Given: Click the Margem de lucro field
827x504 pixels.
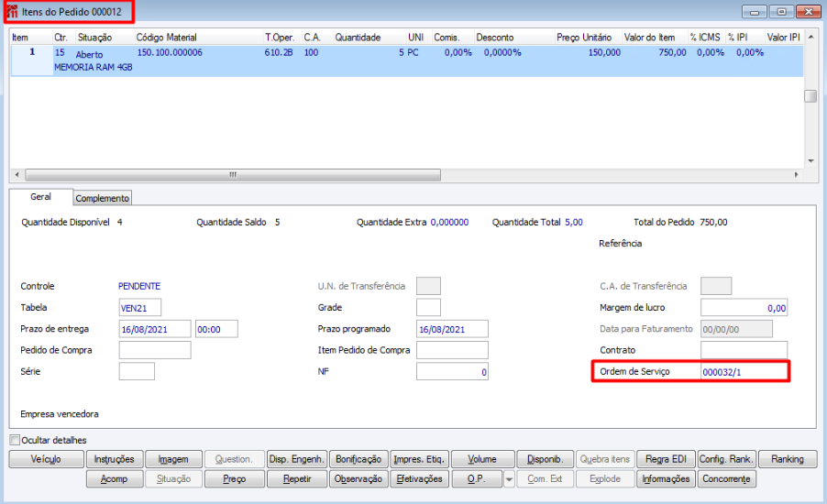Looking at the screenshot, I should click(x=744, y=308).
